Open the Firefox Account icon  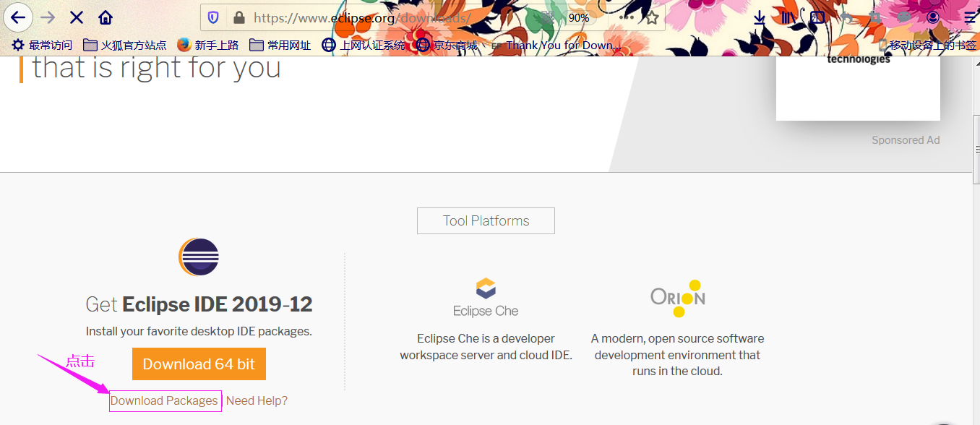(932, 17)
